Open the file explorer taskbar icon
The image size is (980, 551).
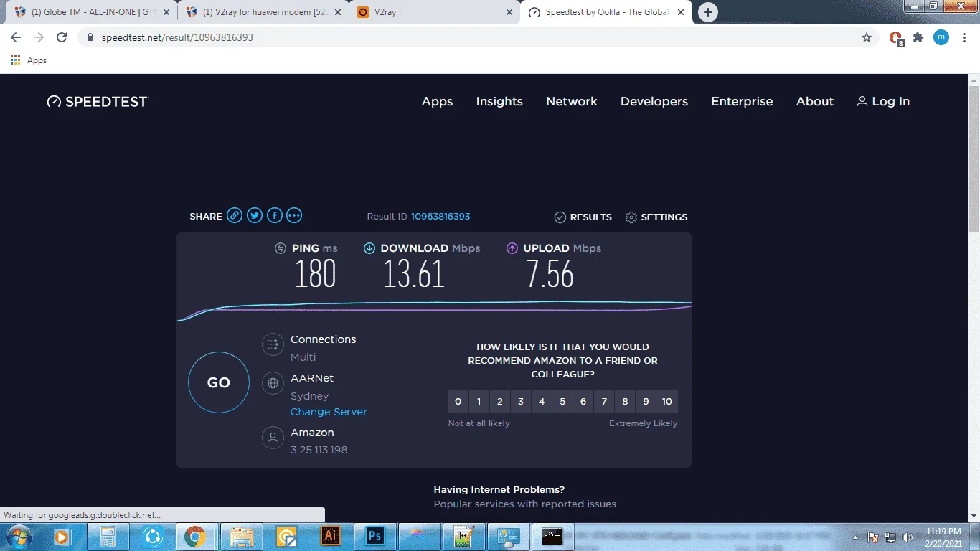coord(242,536)
